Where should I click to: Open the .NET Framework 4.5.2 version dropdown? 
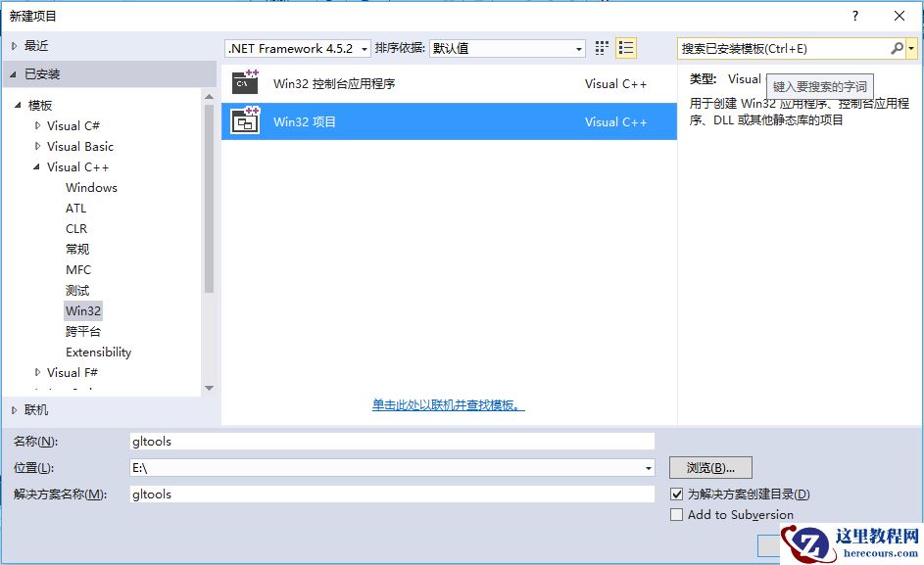(x=298, y=48)
